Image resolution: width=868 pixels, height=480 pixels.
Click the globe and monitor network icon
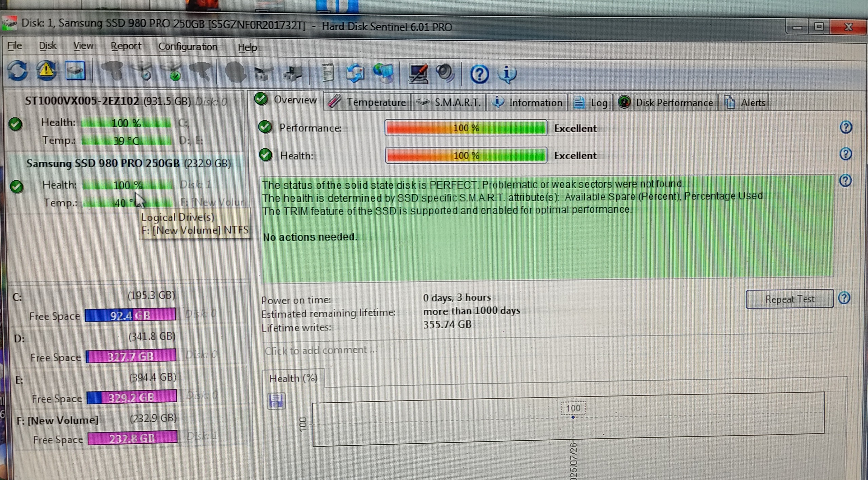coord(384,73)
